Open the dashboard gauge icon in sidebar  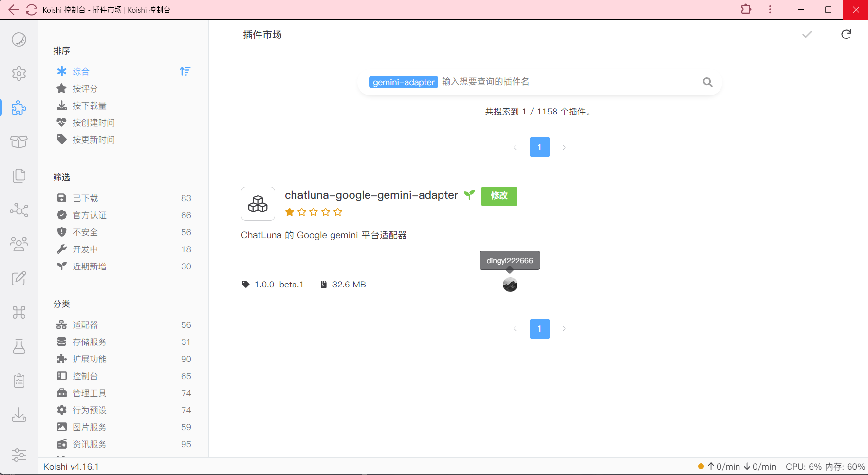(x=19, y=39)
